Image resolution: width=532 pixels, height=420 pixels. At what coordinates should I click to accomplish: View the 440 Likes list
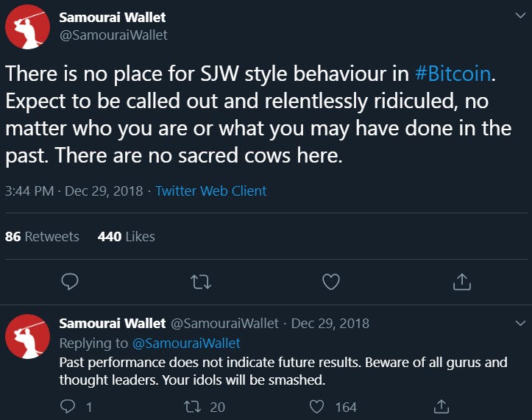(x=127, y=236)
